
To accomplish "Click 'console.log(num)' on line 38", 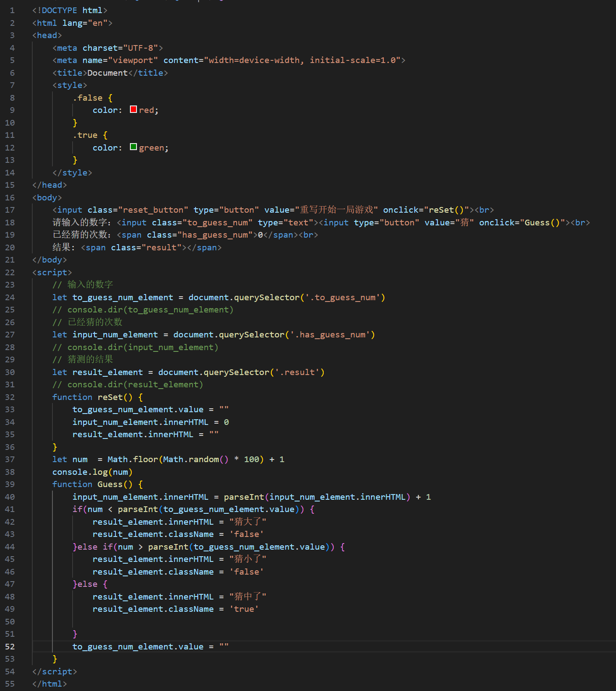I will pos(92,472).
